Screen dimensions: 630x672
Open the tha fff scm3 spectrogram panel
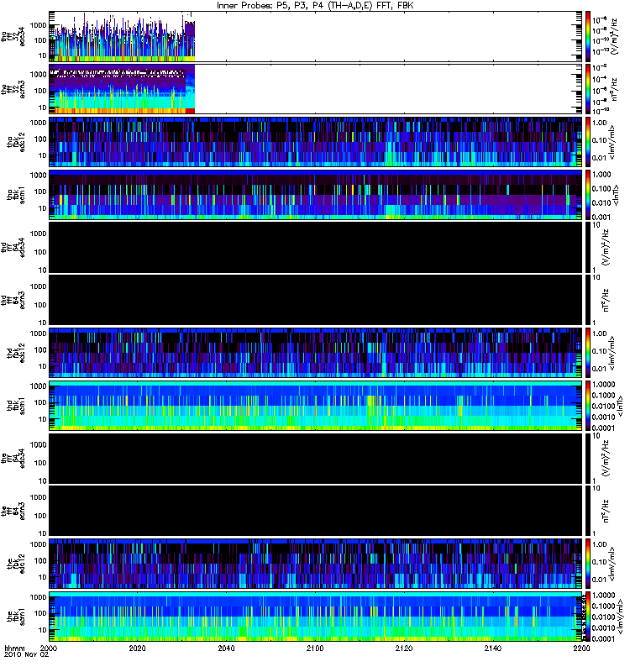[315, 89]
